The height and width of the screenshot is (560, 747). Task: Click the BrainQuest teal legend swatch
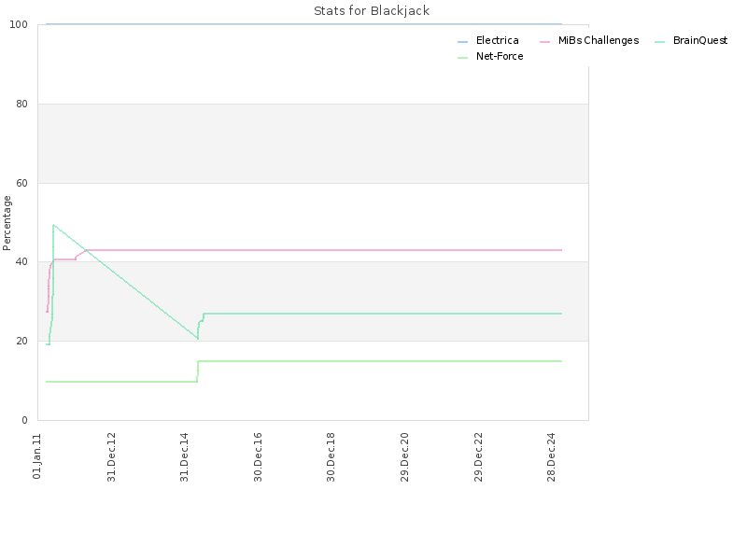(x=660, y=42)
